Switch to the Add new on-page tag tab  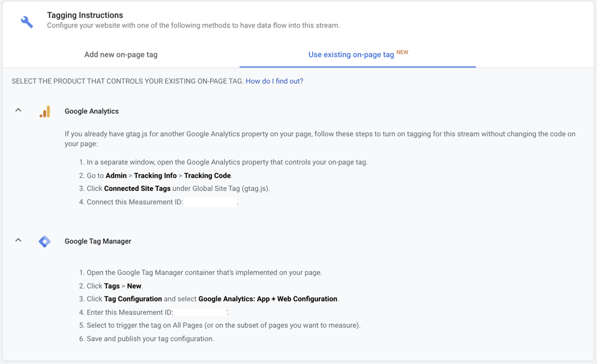pyautogui.click(x=121, y=55)
